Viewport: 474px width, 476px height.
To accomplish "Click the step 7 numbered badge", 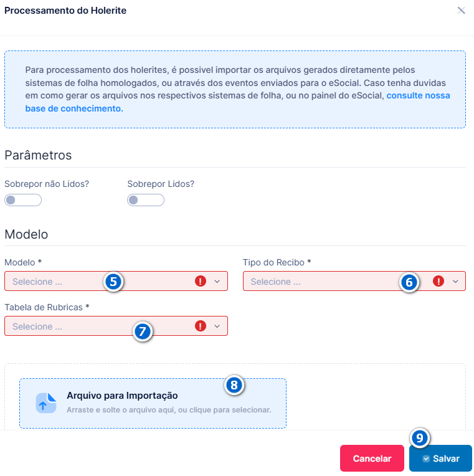I will point(142,331).
